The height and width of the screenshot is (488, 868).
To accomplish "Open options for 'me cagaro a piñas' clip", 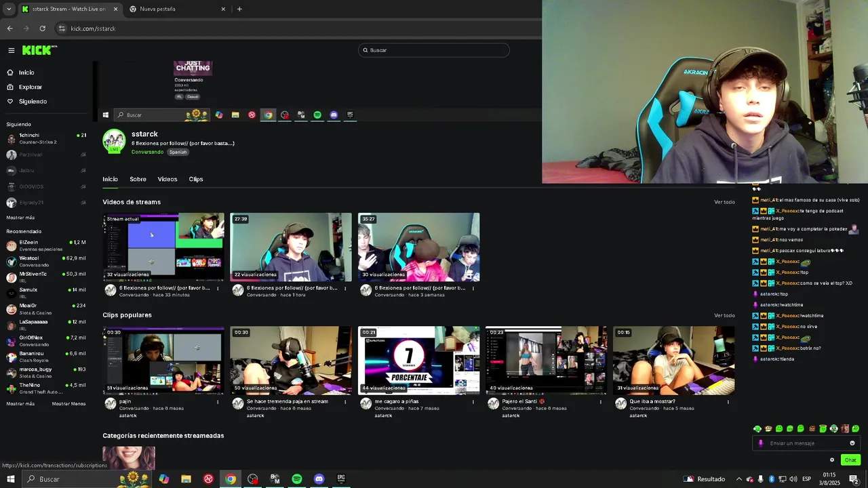I will 473,401.
